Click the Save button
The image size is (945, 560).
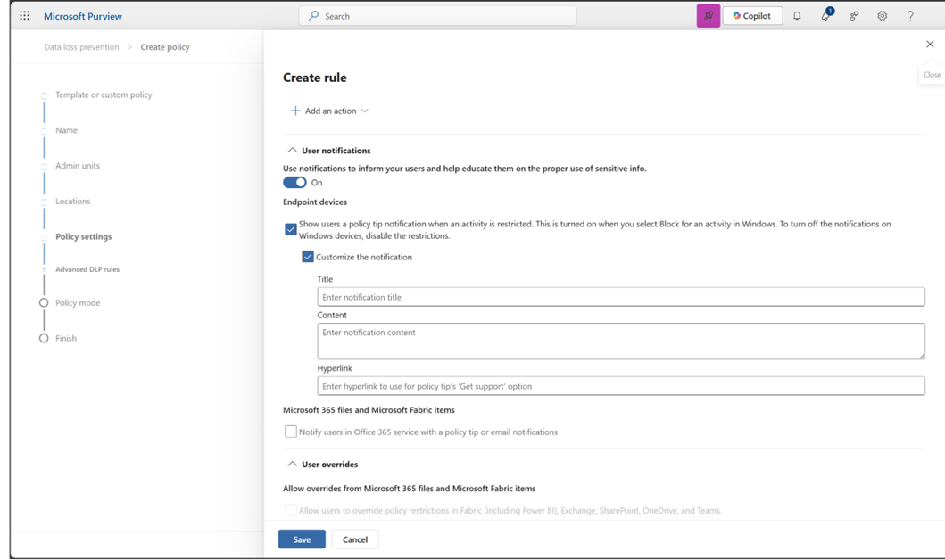pyautogui.click(x=301, y=539)
